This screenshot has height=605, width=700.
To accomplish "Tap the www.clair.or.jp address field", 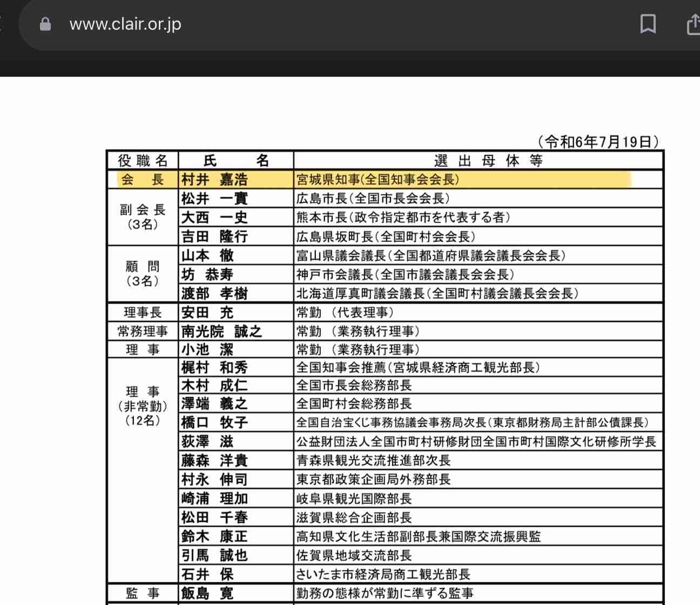I will click(x=125, y=24).
